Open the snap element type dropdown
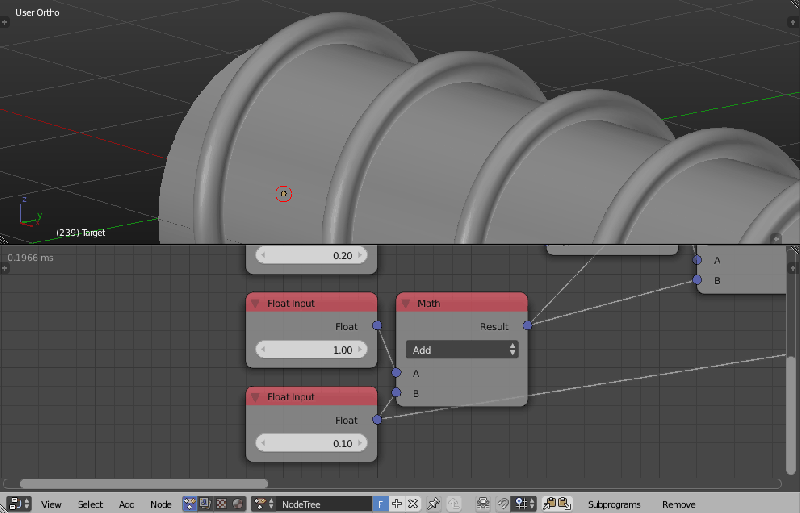 524,504
